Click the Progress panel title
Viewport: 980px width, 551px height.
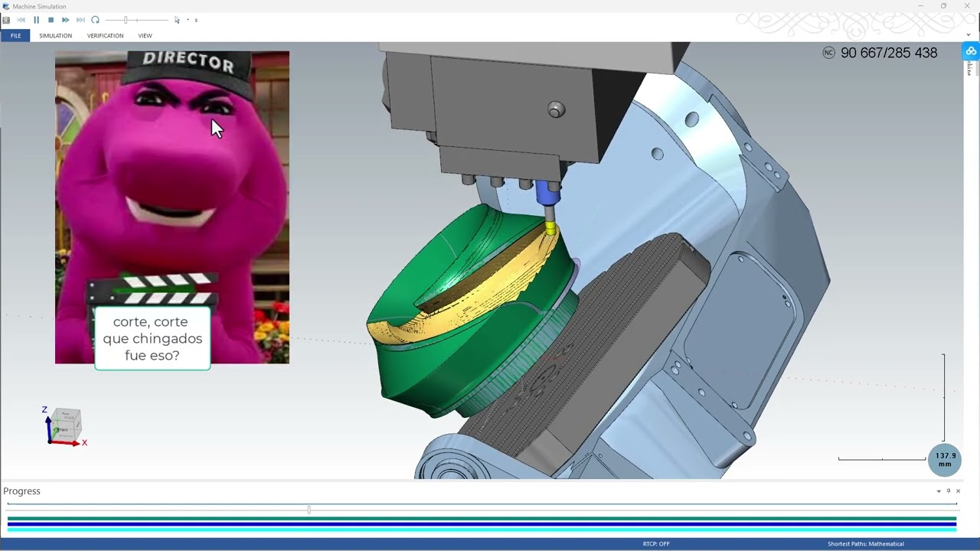(x=21, y=491)
